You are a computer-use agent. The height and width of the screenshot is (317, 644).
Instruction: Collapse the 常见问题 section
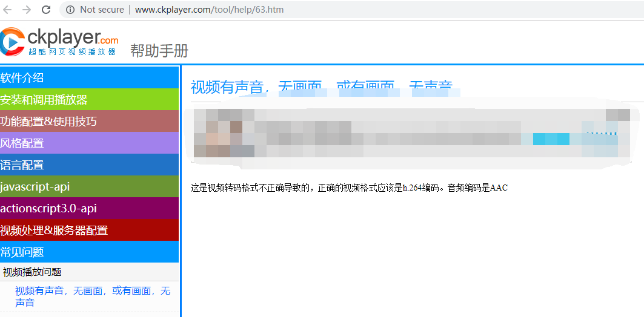coord(90,252)
